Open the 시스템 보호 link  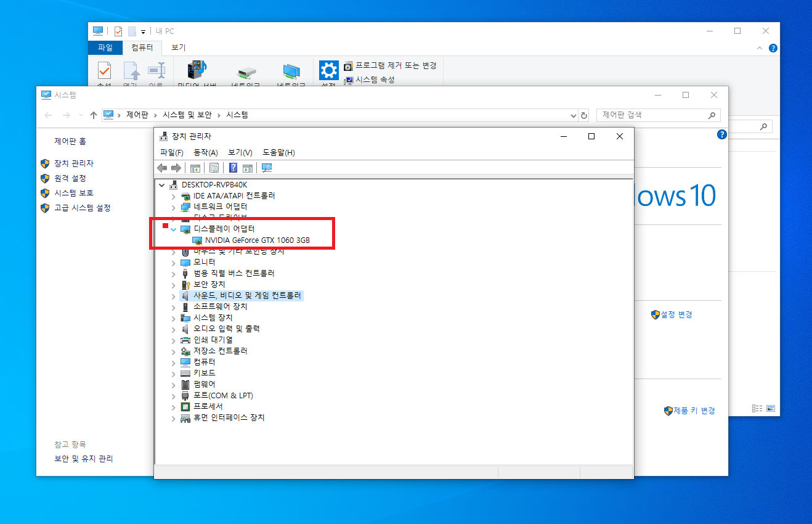coord(74,193)
